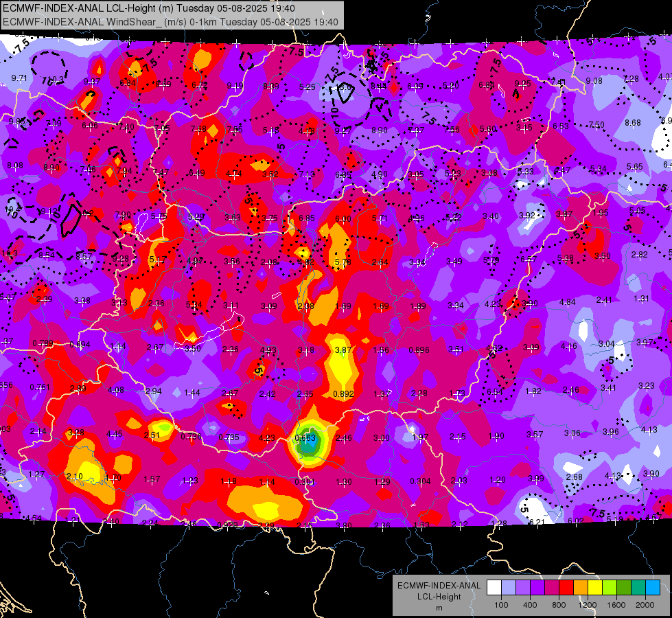Click the 9.71 grid value
The width and height of the screenshot is (672, 618).
[x=19, y=78]
